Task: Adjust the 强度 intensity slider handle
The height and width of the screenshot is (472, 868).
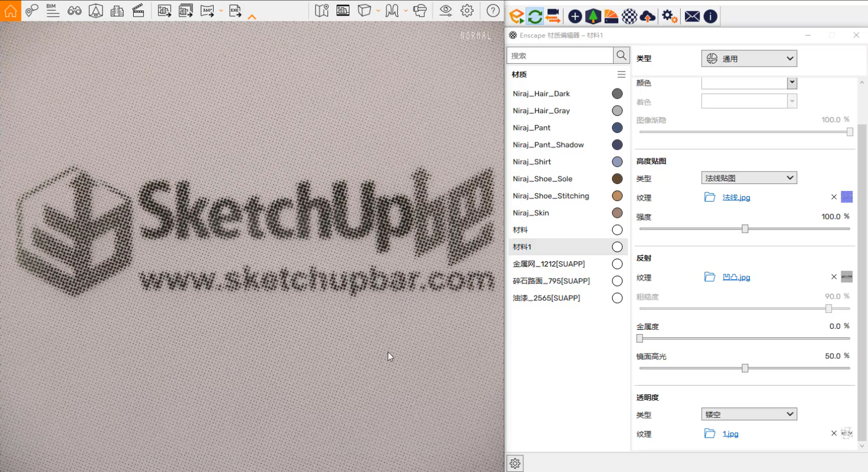Action: tap(745, 229)
